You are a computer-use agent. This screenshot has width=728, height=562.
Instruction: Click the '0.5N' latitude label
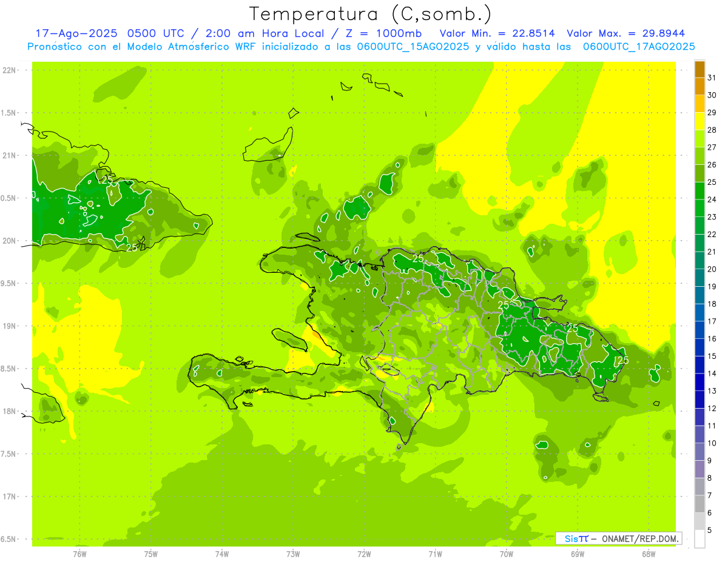[x=9, y=198]
